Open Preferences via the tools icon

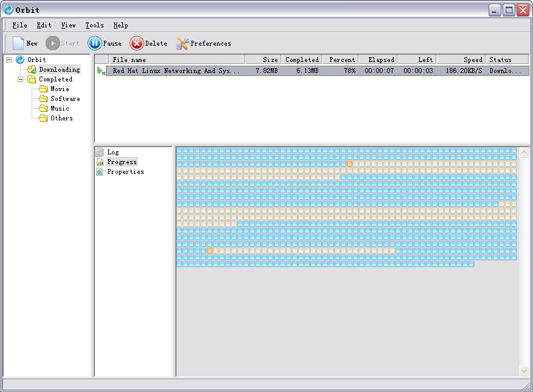coord(182,43)
